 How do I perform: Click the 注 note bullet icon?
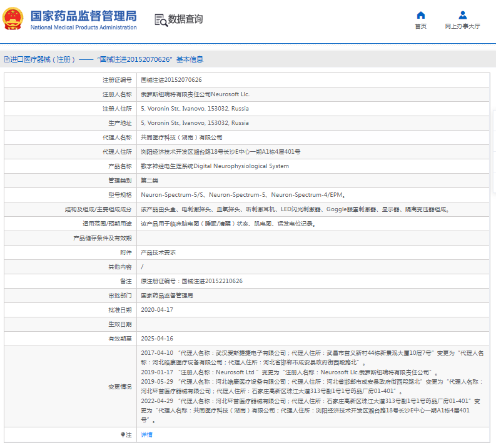pyautogui.click(x=123, y=435)
